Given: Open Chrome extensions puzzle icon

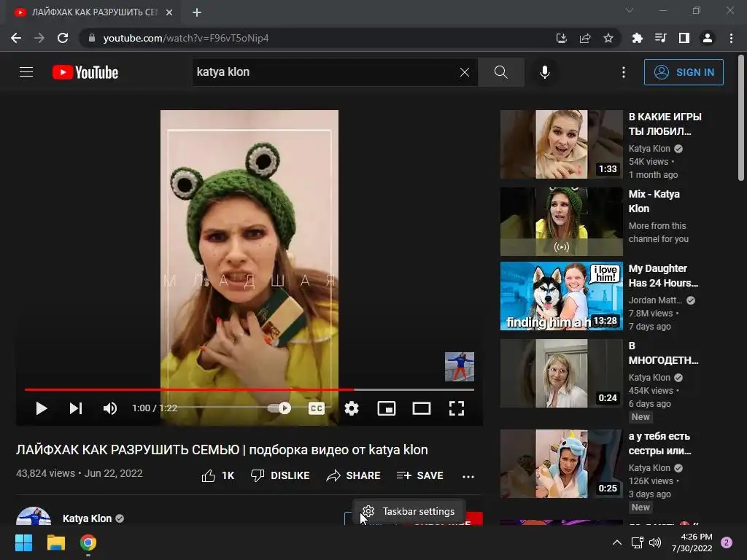Looking at the screenshot, I should click(637, 38).
